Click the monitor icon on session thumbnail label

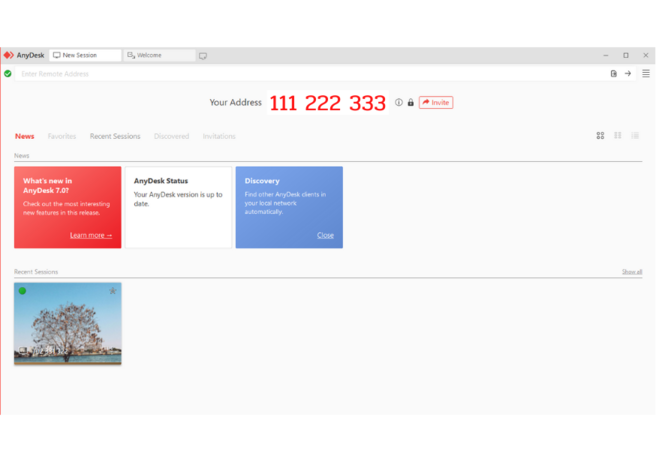click(23, 350)
